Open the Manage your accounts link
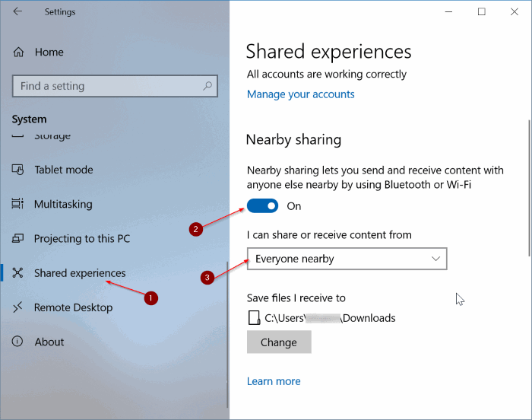The width and height of the screenshot is (532, 420). point(300,94)
